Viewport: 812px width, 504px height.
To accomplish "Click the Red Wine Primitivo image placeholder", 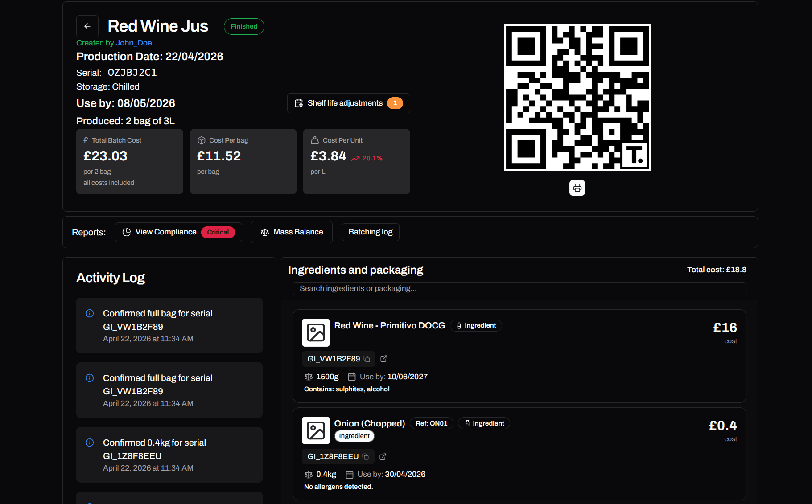I will (316, 332).
